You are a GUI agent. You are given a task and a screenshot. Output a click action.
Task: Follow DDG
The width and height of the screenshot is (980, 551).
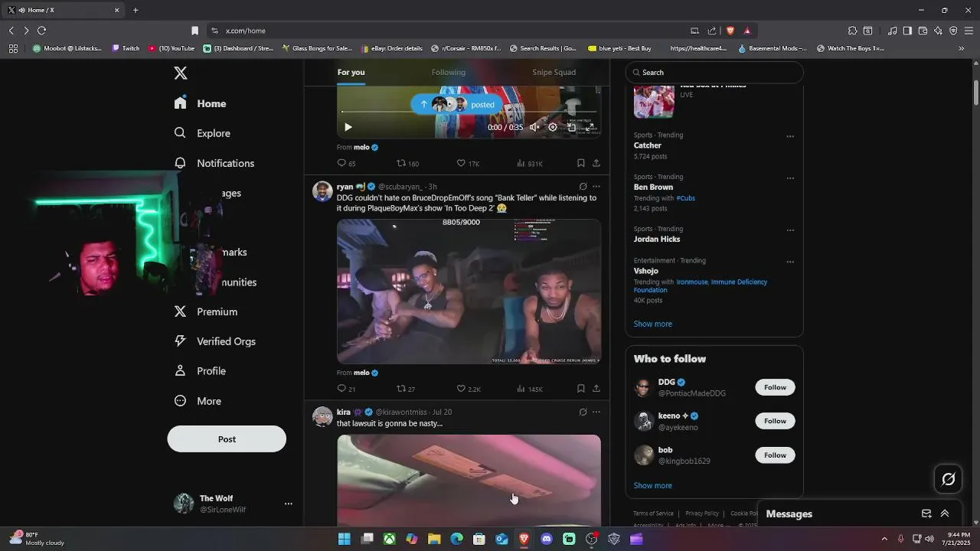(x=775, y=387)
